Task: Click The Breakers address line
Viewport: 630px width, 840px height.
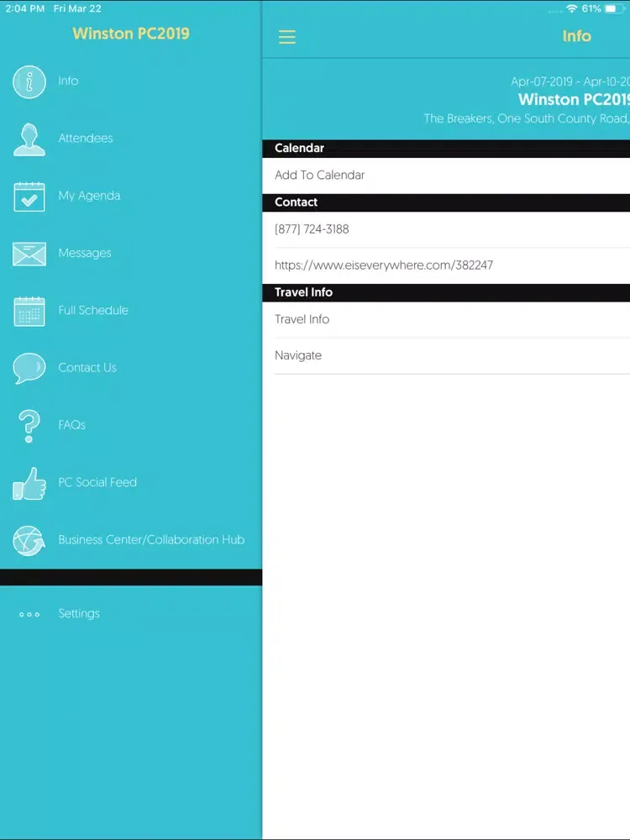Action: pyautogui.click(x=527, y=118)
